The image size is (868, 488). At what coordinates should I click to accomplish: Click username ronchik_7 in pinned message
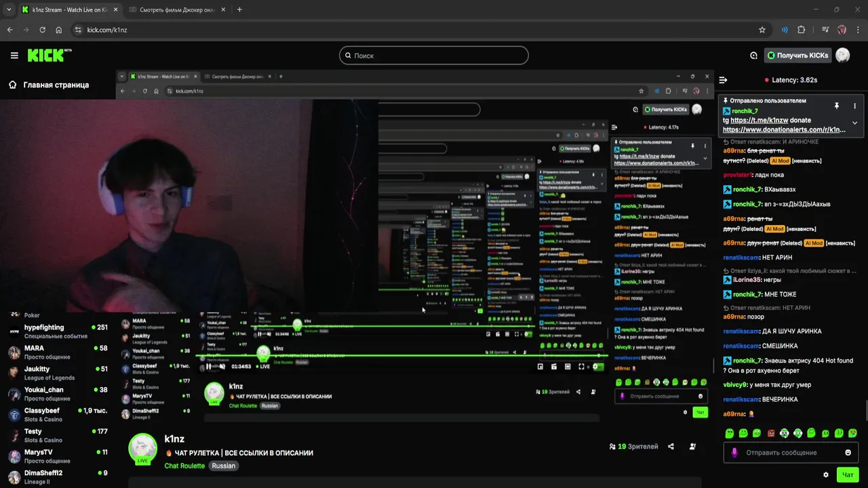pos(745,110)
